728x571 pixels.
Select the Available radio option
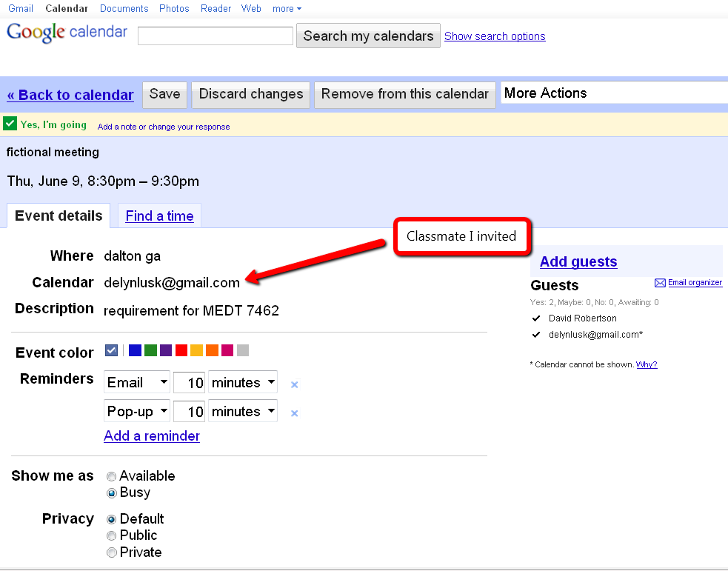click(x=112, y=476)
